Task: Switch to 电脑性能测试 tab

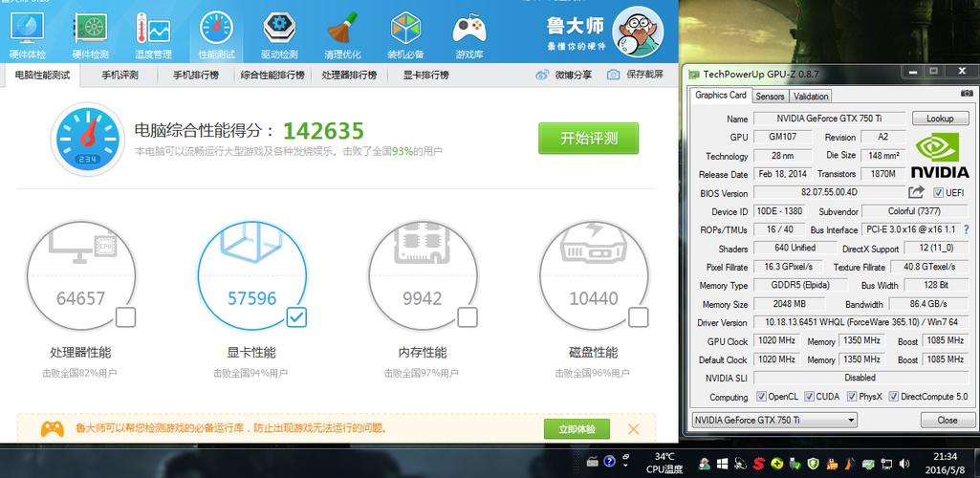Action: point(42,75)
